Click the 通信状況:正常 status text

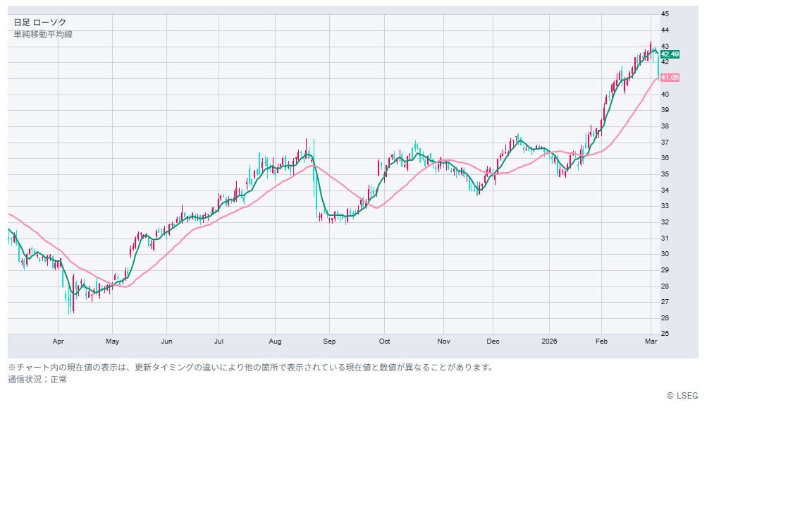coord(37,380)
